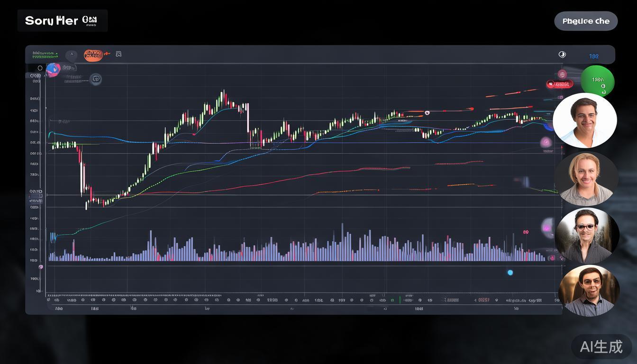Click the orange pill badge in chart toolbar
The image size is (637, 364).
coord(93,55)
